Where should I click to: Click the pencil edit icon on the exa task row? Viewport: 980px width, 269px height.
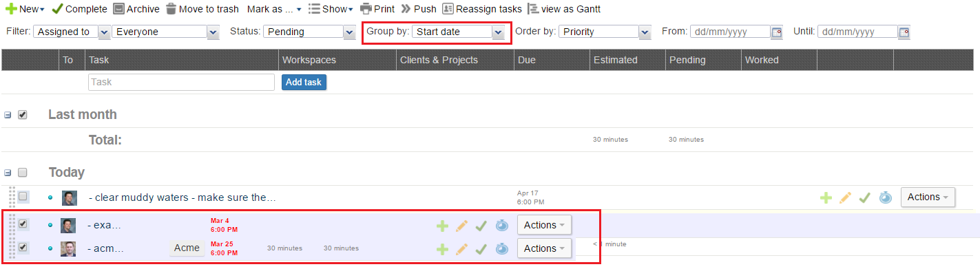461,225
